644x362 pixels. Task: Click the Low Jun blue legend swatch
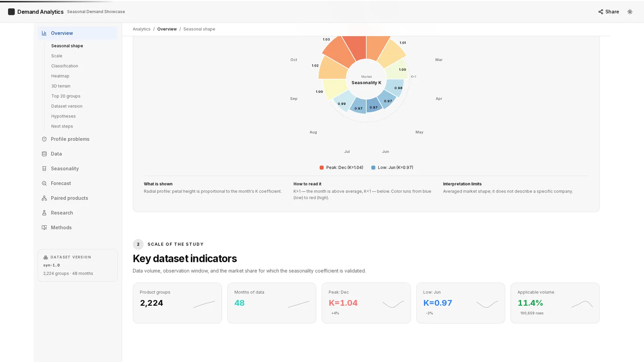(373, 168)
